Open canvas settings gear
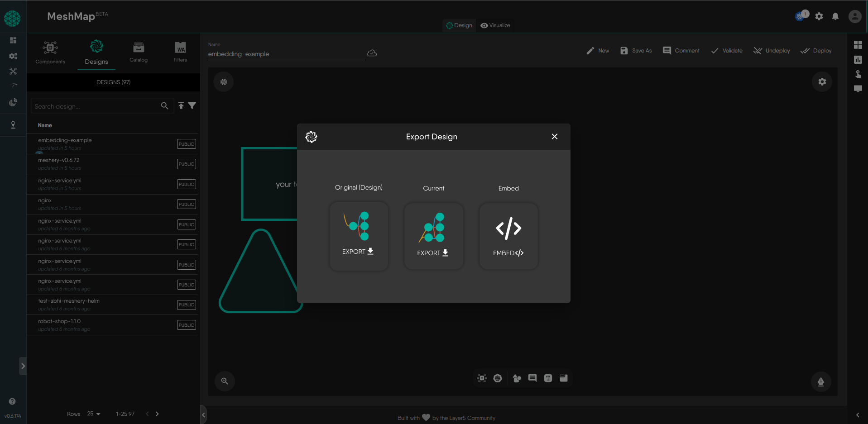Screen dimensions: 868x424 pos(822,82)
